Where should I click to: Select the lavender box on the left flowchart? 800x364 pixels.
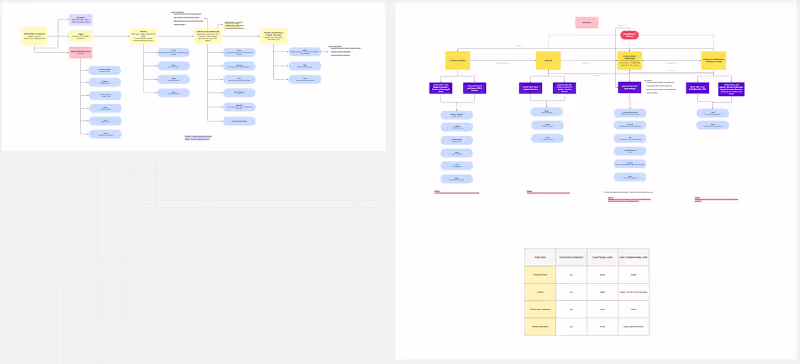pos(81,20)
